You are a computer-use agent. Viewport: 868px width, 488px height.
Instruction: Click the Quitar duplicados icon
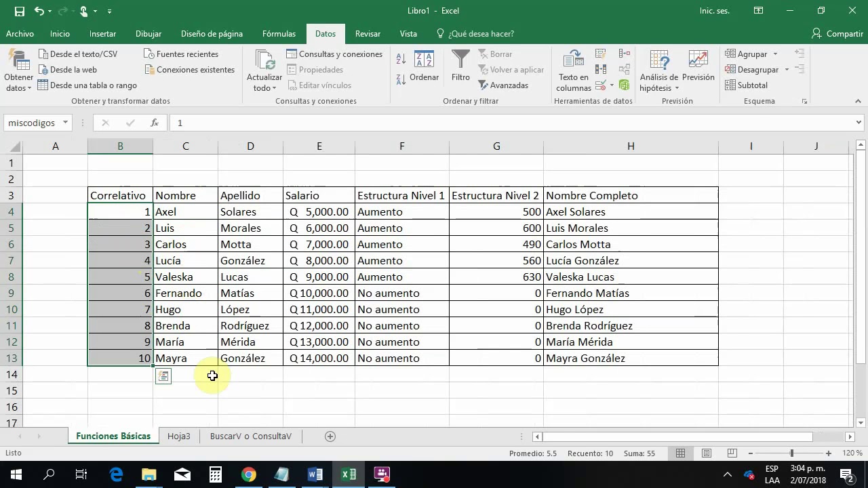(x=600, y=69)
